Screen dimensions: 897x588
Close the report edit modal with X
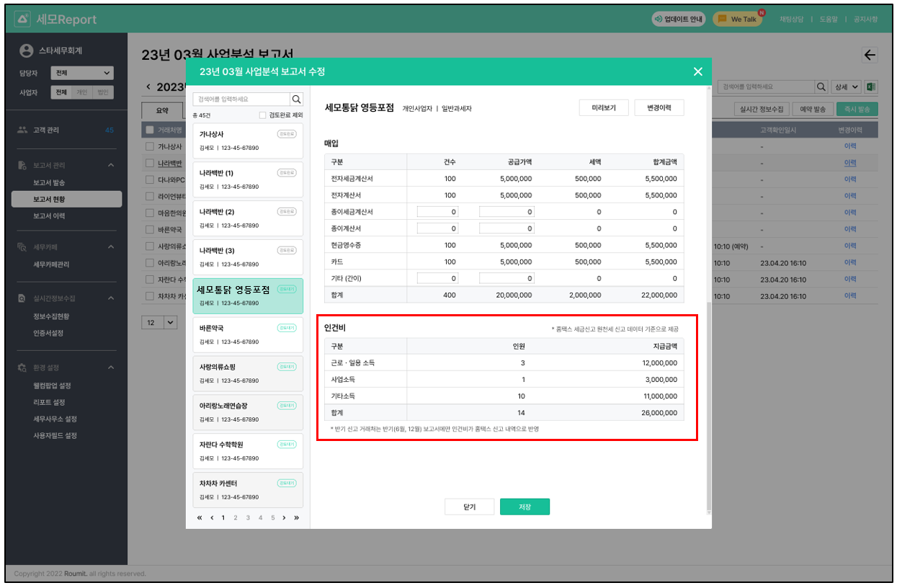pos(697,71)
